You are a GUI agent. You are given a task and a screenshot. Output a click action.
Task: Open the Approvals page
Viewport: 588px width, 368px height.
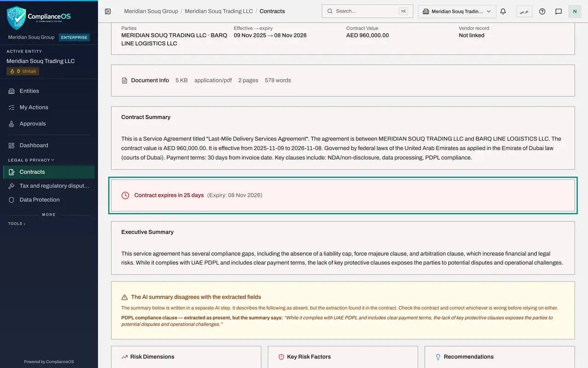[49, 124]
